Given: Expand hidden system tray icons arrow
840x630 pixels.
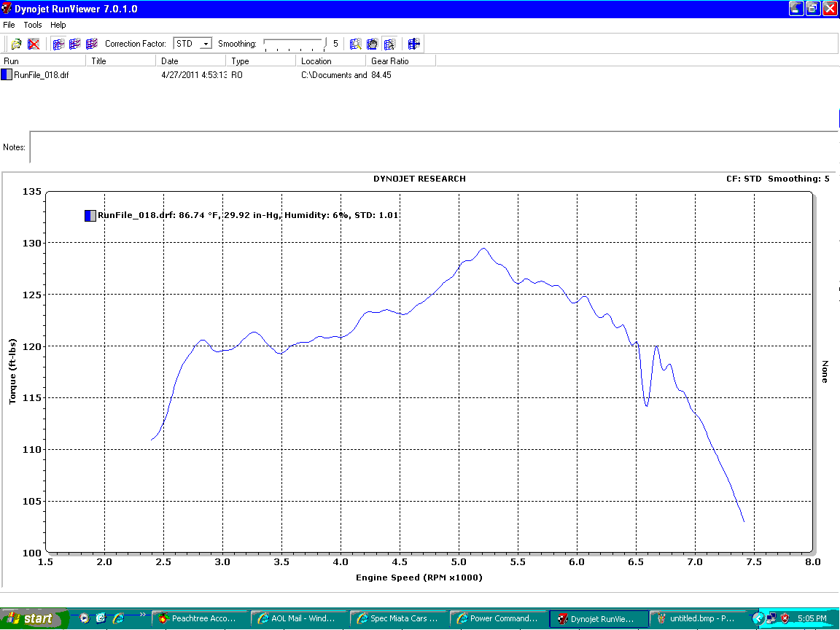Looking at the screenshot, I should tap(758, 618).
